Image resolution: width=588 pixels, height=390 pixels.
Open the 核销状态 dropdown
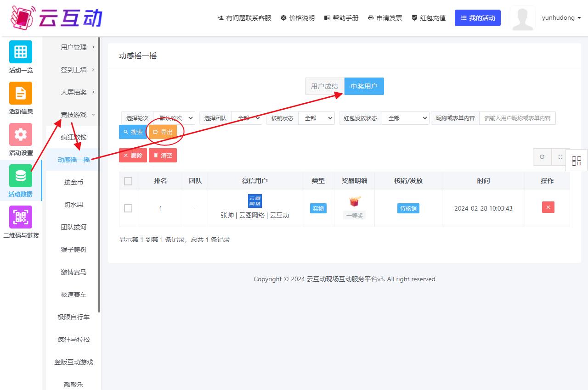(317, 118)
